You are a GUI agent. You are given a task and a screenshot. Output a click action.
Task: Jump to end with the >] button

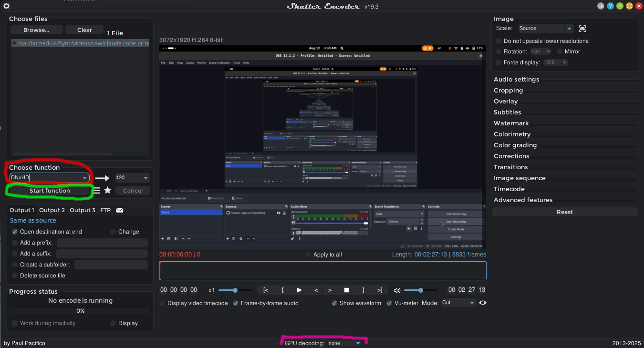click(x=380, y=290)
